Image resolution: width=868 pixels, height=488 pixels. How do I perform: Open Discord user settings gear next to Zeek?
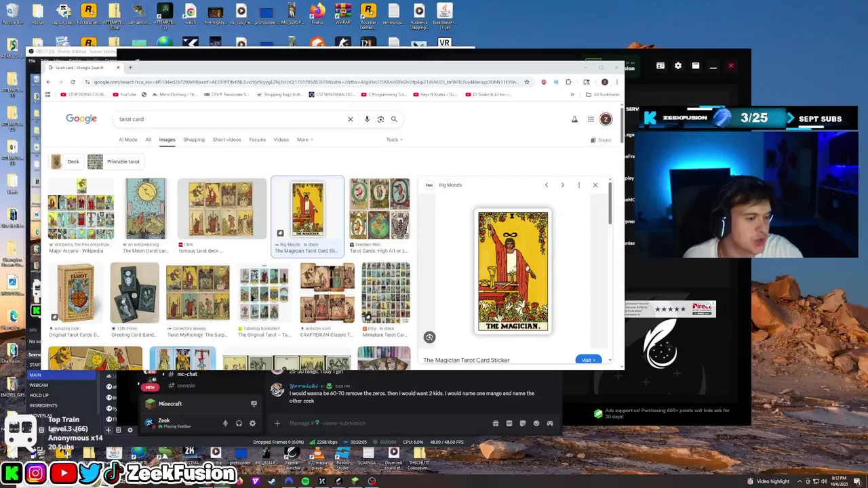click(252, 424)
